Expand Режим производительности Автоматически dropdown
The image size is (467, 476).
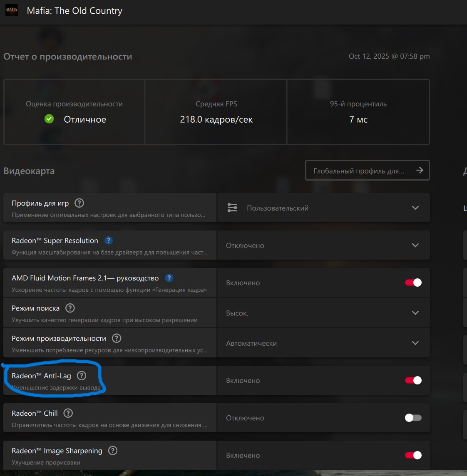tap(323, 343)
